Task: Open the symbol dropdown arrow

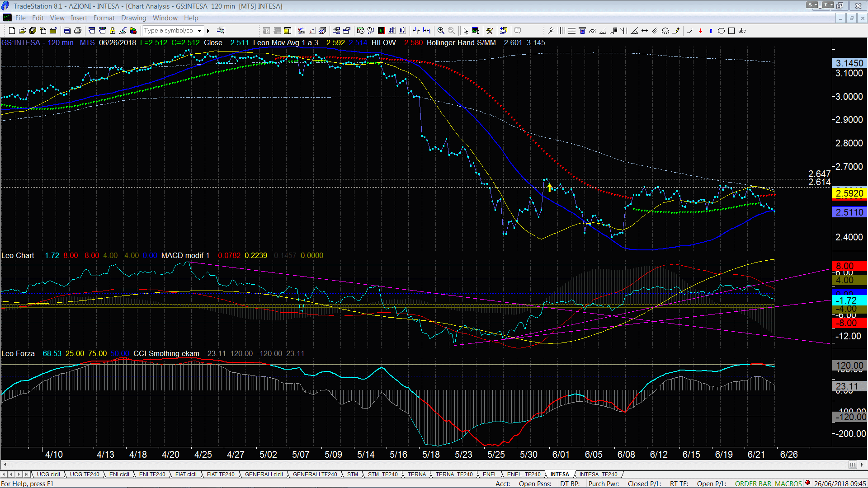Action: pyautogui.click(x=199, y=31)
